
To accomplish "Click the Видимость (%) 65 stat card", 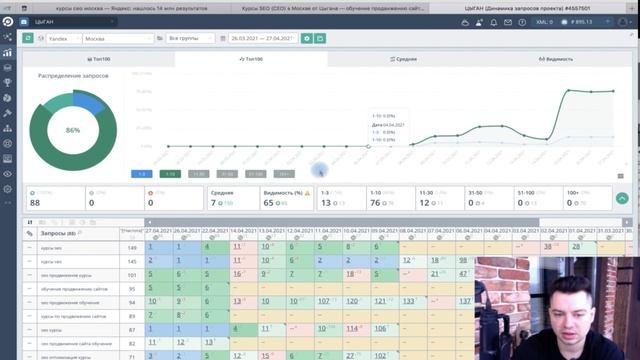I will (287, 198).
